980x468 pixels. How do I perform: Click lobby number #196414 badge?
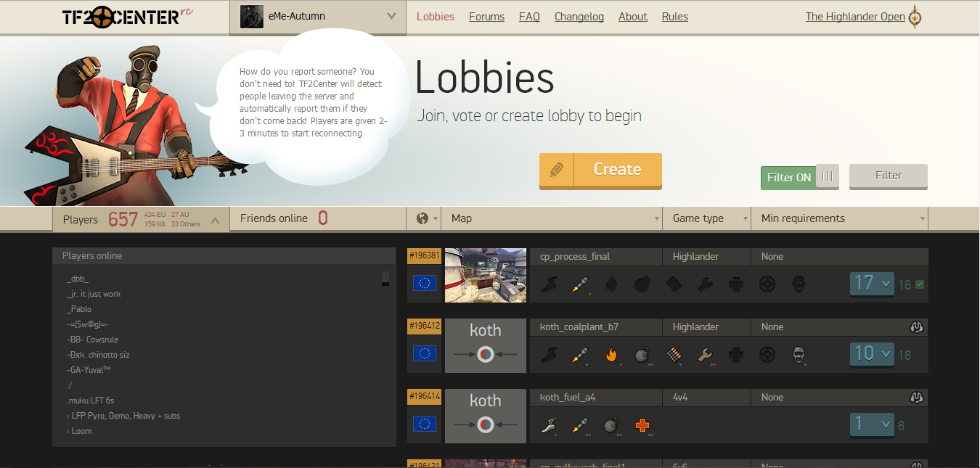(x=425, y=396)
